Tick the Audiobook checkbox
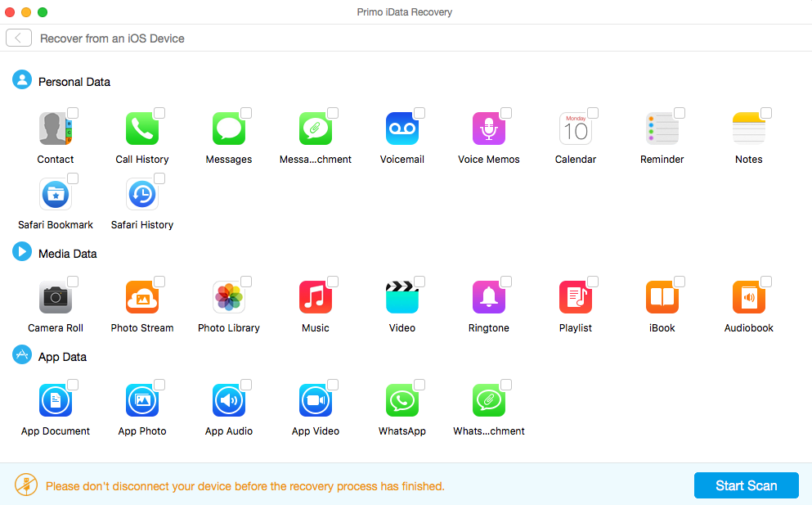The height and width of the screenshot is (505, 812). click(766, 282)
